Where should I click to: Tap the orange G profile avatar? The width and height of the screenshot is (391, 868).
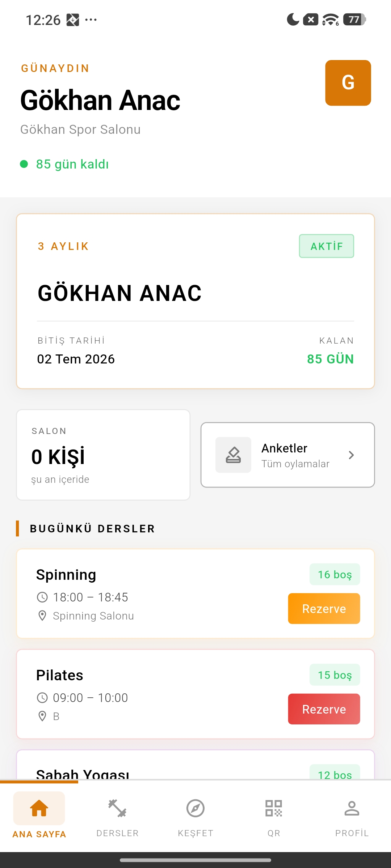point(348,83)
